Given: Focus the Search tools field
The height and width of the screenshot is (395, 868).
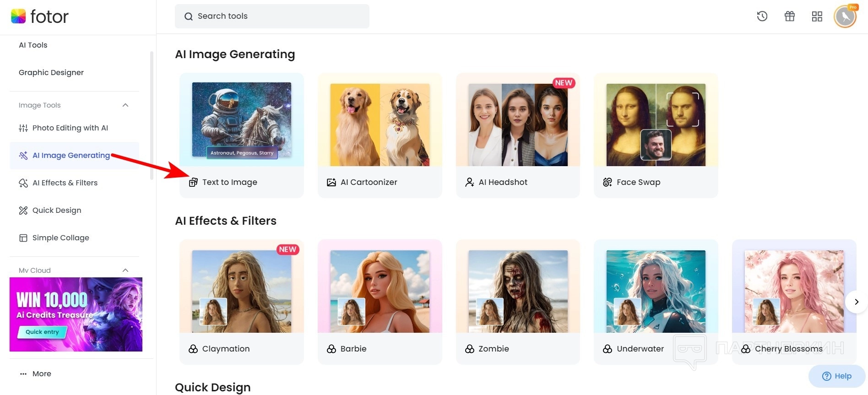Looking at the screenshot, I should point(272,16).
